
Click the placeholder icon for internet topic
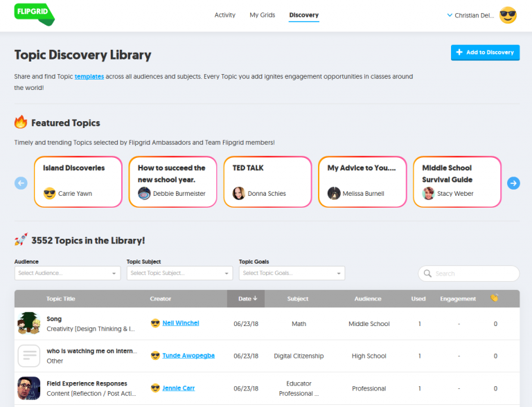29,356
